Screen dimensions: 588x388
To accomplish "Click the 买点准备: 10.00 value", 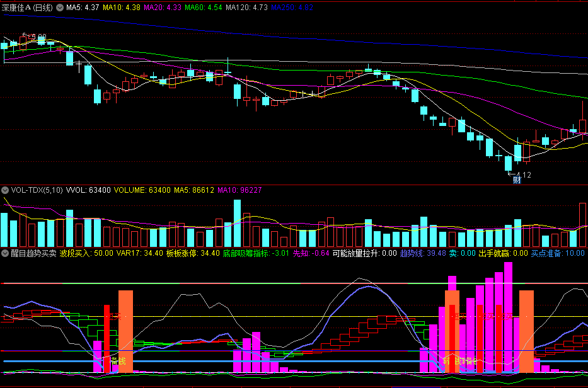I will coord(558,253).
